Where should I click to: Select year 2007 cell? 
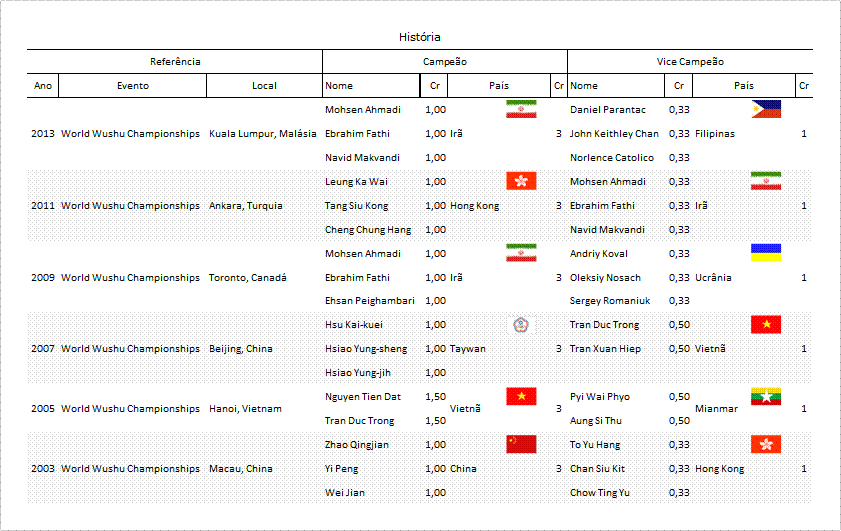click(43, 349)
